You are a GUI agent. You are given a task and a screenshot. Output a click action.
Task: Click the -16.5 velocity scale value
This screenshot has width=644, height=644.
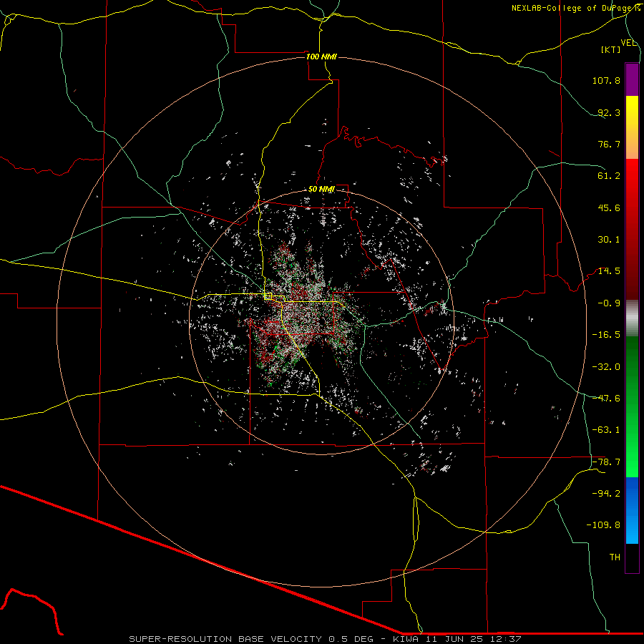(x=606, y=335)
